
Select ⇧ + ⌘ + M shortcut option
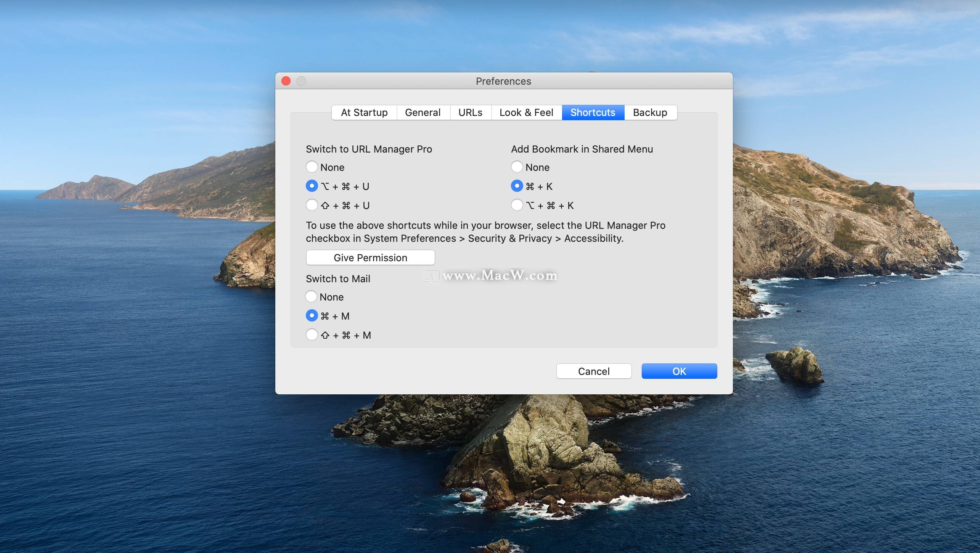(x=311, y=335)
